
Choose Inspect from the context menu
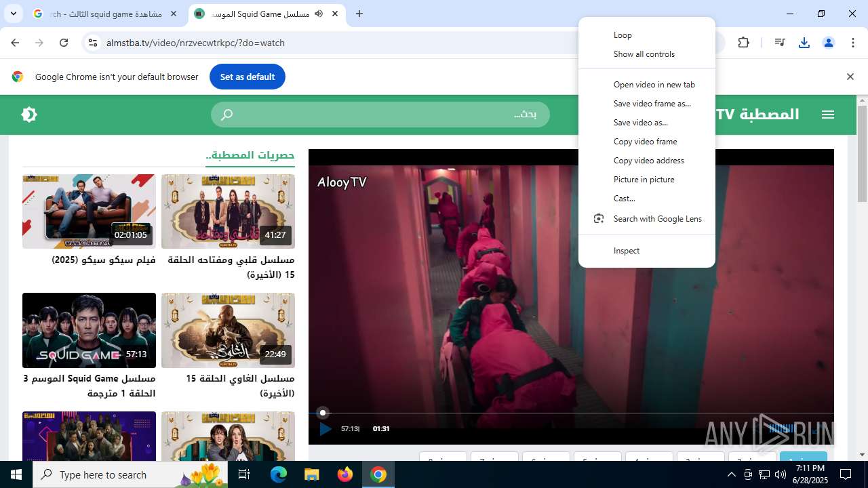[646, 251]
